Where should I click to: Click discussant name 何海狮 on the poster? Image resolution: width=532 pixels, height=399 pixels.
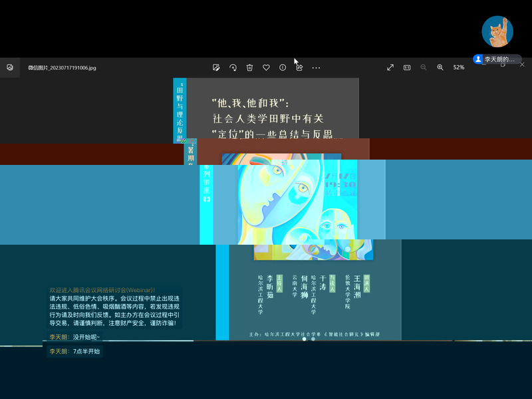tap(305, 287)
